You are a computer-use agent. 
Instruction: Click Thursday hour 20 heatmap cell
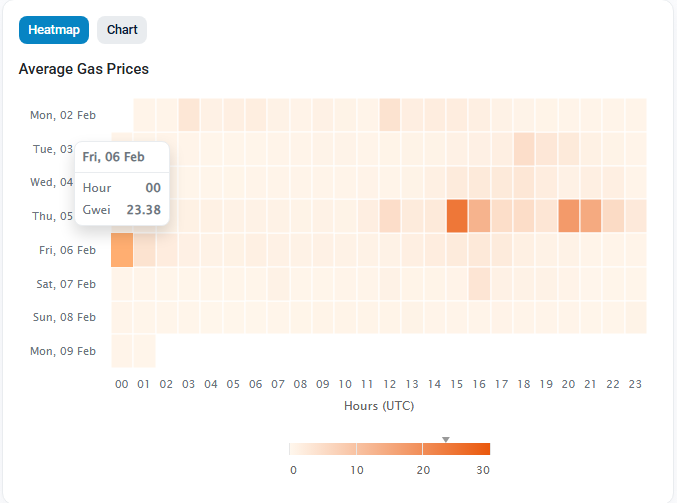pyautogui.click(x=568, y=216)
